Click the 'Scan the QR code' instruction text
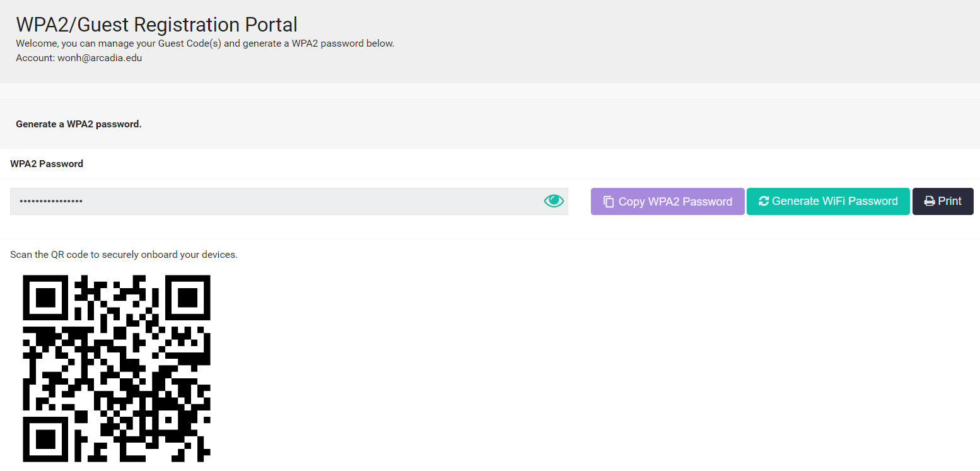Screen dimensions: 980x471 coord(124,255)
